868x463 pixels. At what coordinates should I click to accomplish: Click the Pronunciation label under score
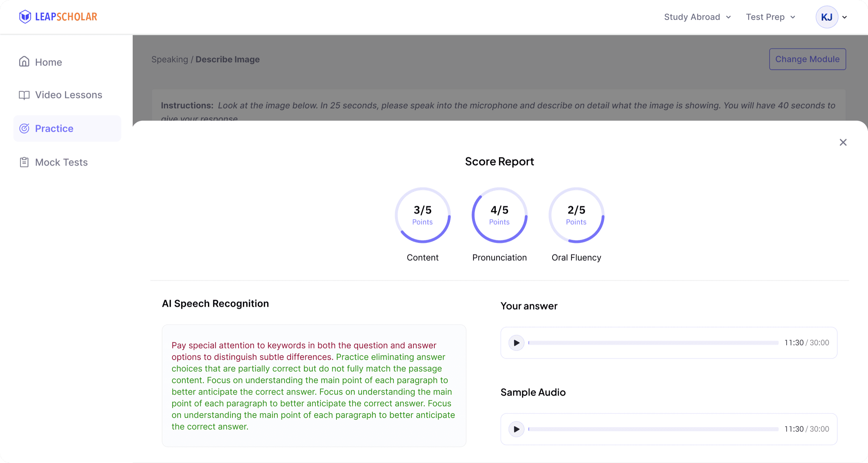coord(499,258)
